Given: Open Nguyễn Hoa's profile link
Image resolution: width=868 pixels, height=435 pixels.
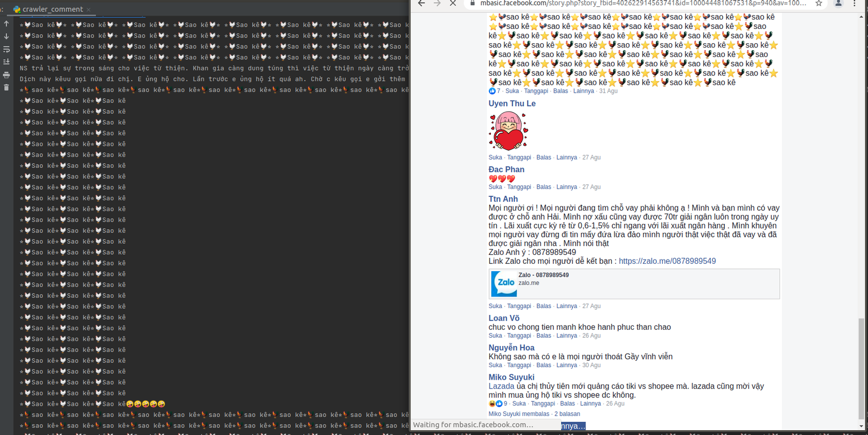Looking at the screenshot, I should (511, 348).
